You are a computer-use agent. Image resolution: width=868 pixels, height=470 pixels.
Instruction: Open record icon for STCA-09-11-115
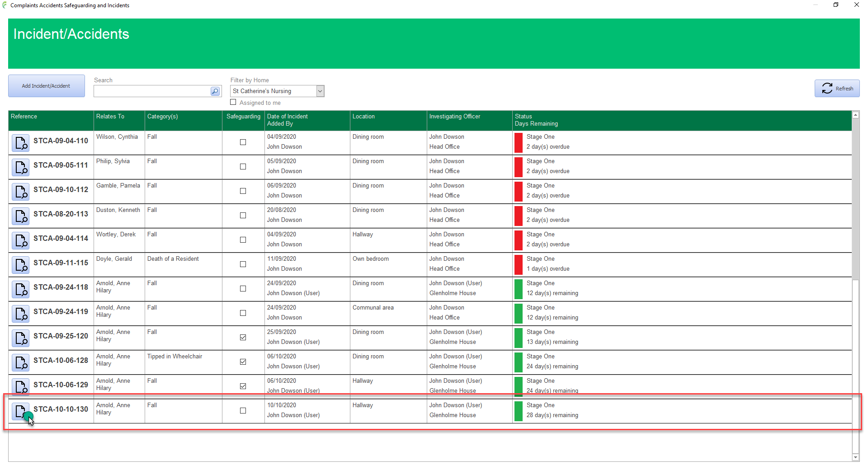click(x=20, y=265)
